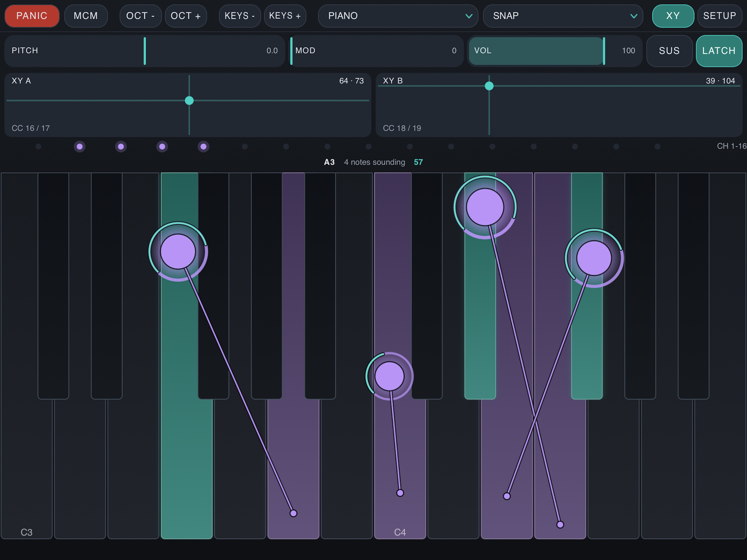
Task: Toggle the SUS sustain button
Action: point(669,51)
